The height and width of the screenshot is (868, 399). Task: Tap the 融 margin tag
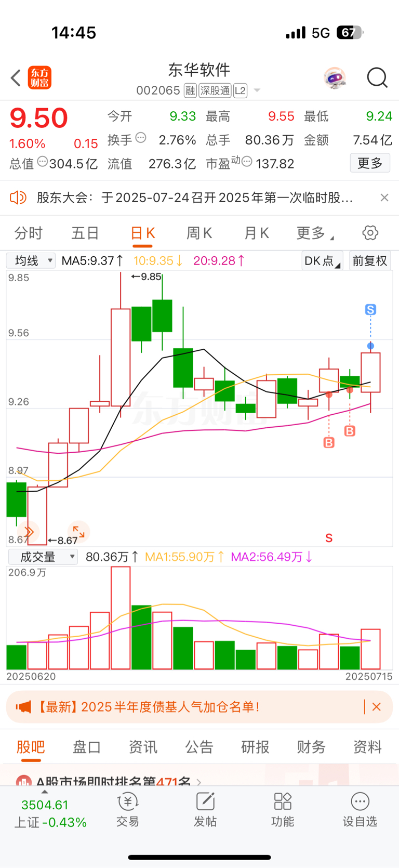tap(190, 91)
